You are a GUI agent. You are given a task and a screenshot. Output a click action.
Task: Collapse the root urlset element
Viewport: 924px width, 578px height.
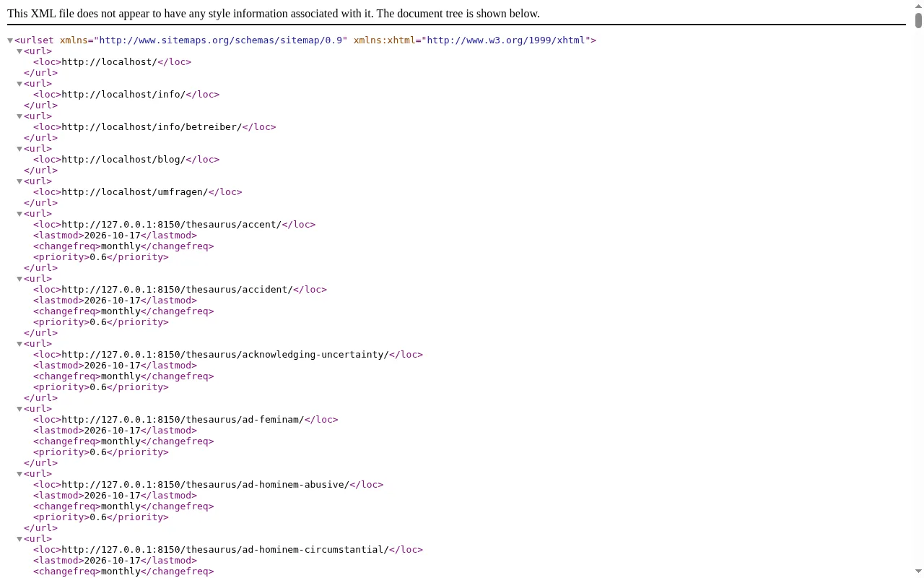click(10, 40)
